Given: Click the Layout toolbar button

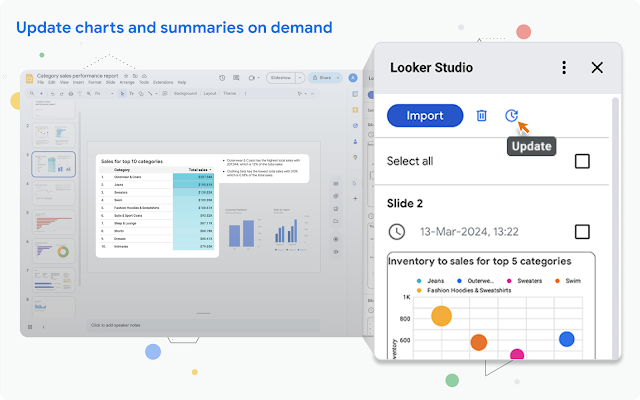Looking at the screenshot, I should pos(210,93).
